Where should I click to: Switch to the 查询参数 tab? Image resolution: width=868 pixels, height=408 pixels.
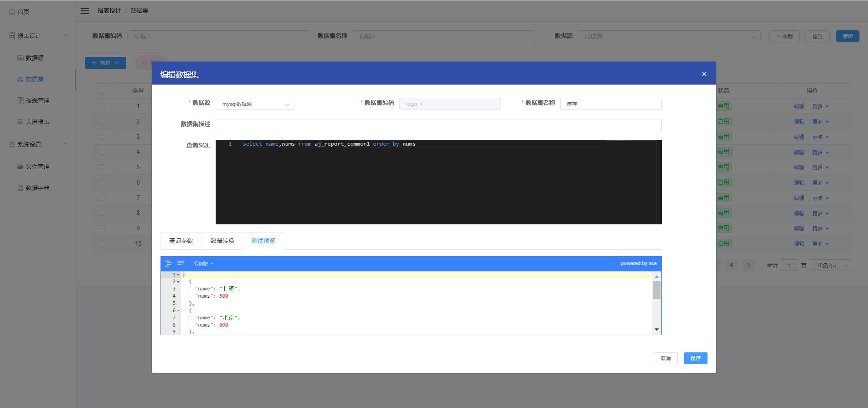[181, 241]
